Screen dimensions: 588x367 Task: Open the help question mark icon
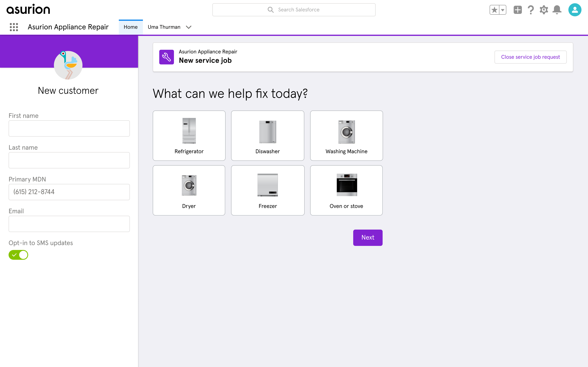[x=531, y=10]
